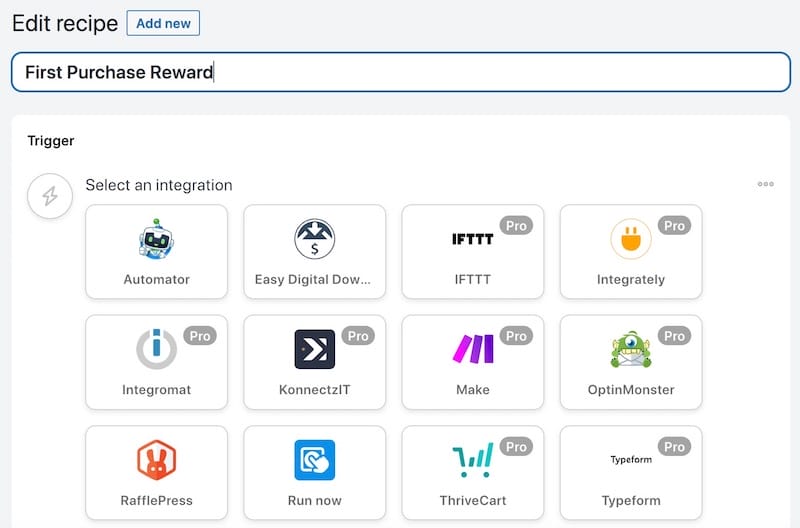This screenshot has height=528, width=800.
Task: Pick the ThriveCart cart icon
Action: [472, 460]
